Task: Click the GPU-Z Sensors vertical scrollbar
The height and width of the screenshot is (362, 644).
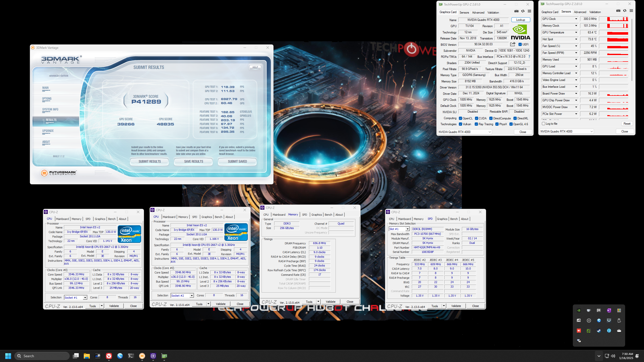Action: 632,50
